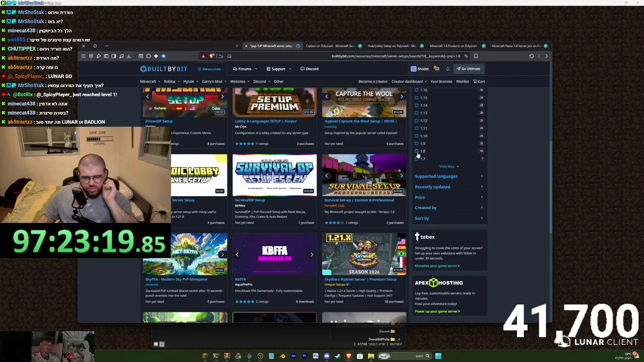Collapse the version list with View less
This screenshot has width=644, height=362.
tap(448, 166)
